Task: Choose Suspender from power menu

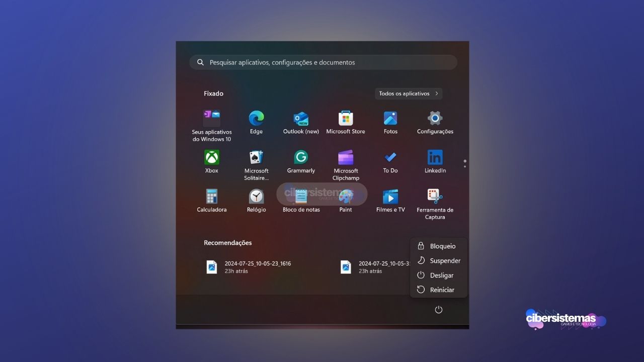Action: coord(439,260)
